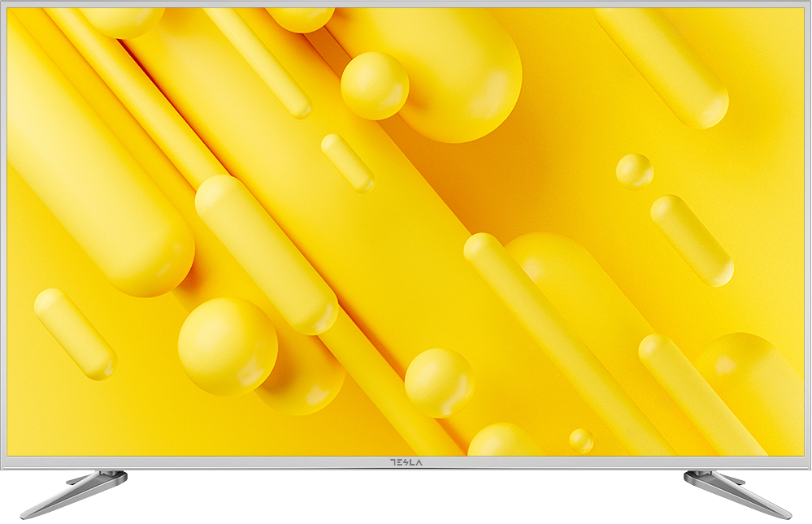This screenshot has height=524, width=812.
Task: Click the TESLA logo on the bezel
Action: click(x=406, y=463)
